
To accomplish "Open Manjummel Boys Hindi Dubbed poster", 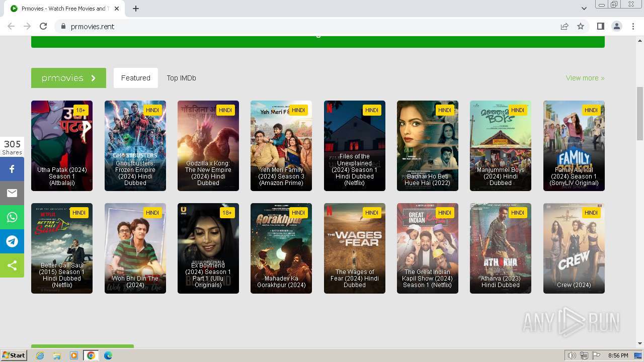I will pyautogui.click(x=501, y=146).
